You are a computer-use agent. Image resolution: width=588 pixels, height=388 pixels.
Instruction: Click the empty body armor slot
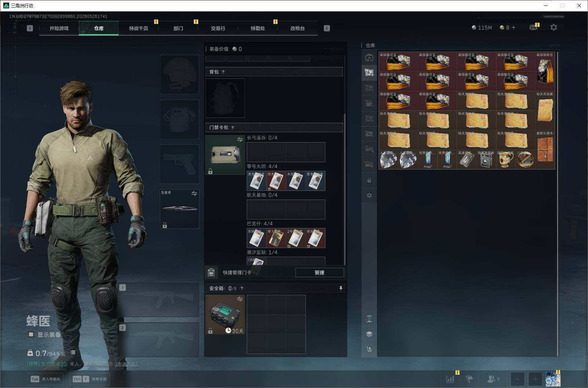tap(179, 119)
